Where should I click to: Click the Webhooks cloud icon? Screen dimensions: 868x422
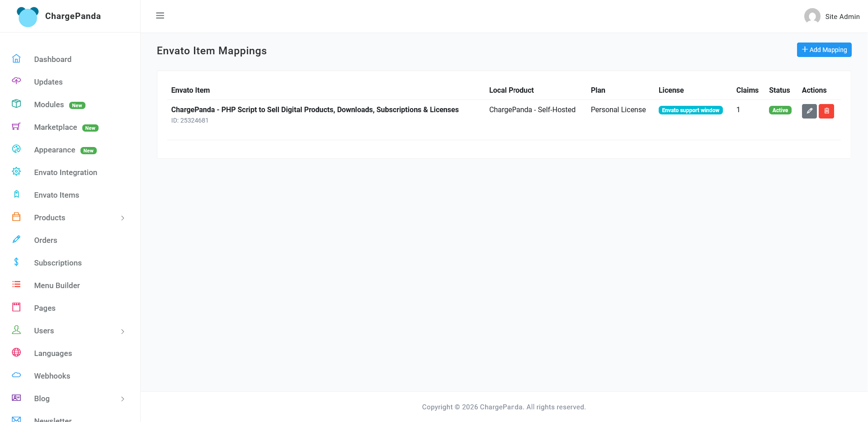[16, 375]
